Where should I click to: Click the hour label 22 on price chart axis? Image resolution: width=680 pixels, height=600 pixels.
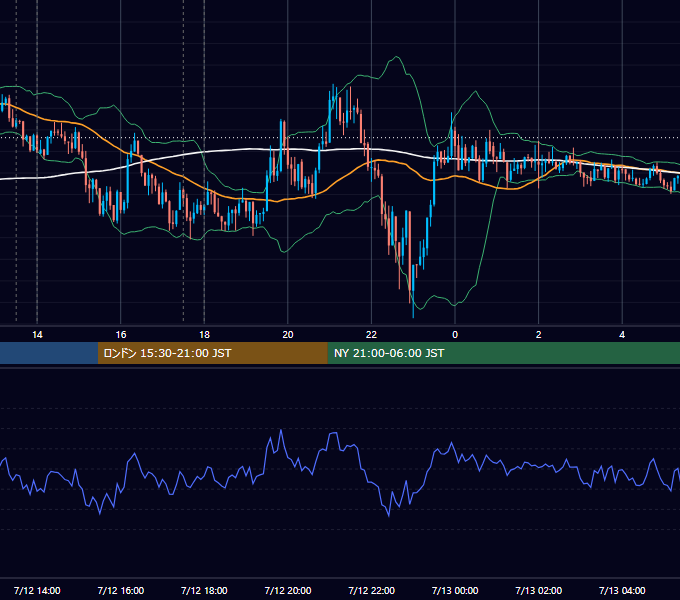(x=371, y=335)
